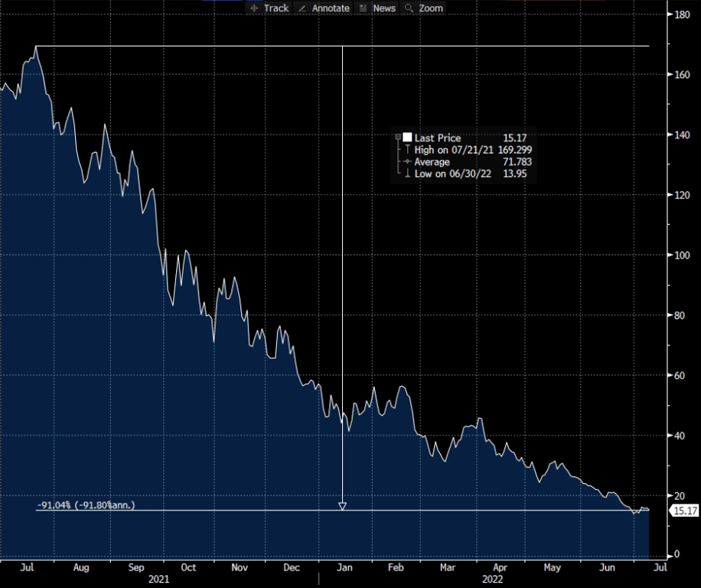Click the 15.17 value in legend

[x=514, y=138]
